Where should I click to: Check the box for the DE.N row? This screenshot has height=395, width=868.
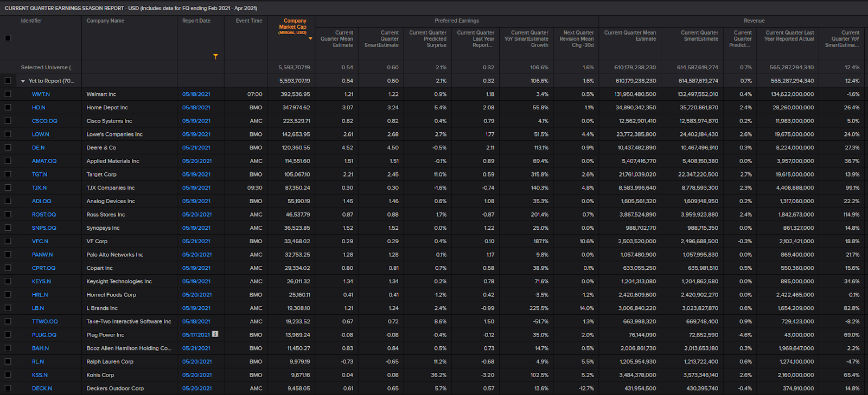pos(8,147)
